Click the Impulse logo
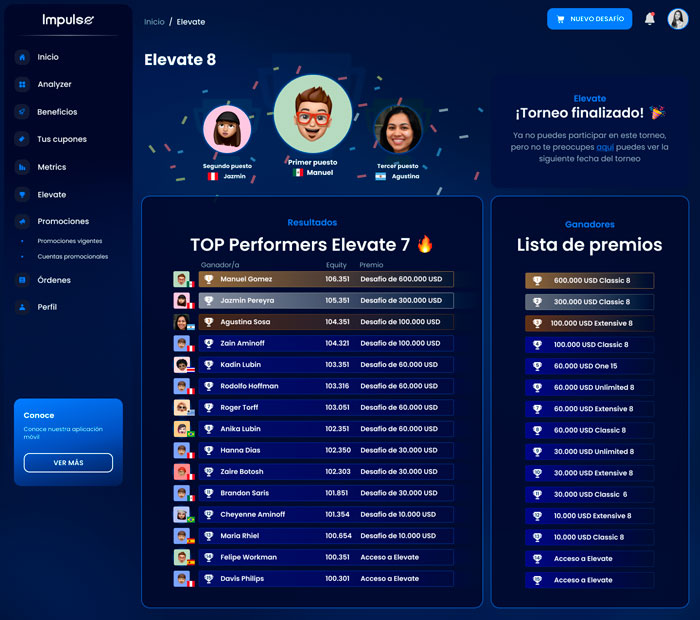 [x=68, y=20]
